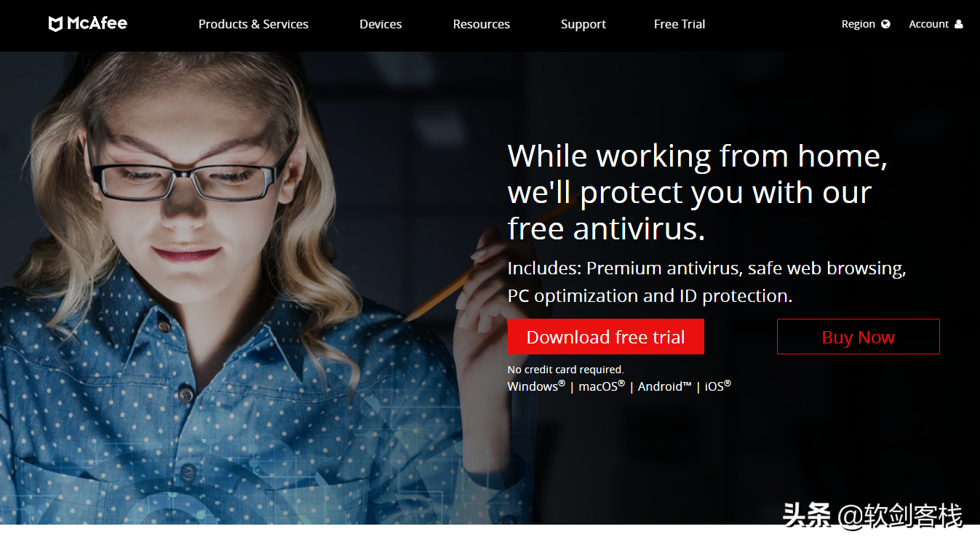This screenshot has height=545, width=980.
Task: Open the Products & Services menu
Action: point(253,24)
